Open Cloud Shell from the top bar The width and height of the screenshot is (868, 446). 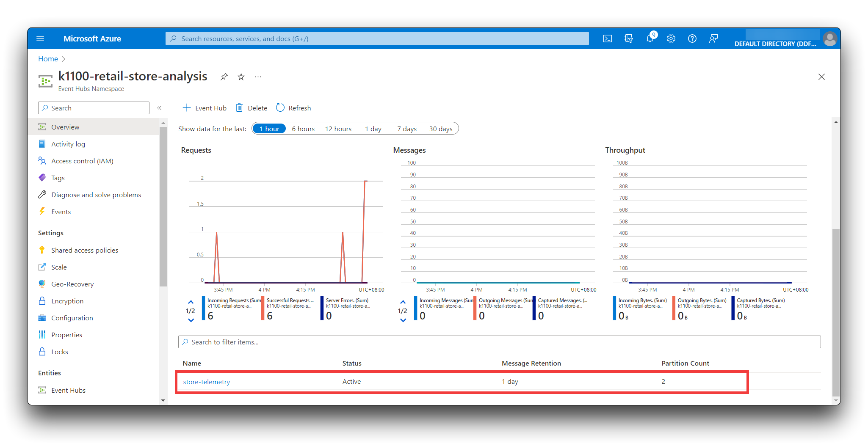click(607, 39)
